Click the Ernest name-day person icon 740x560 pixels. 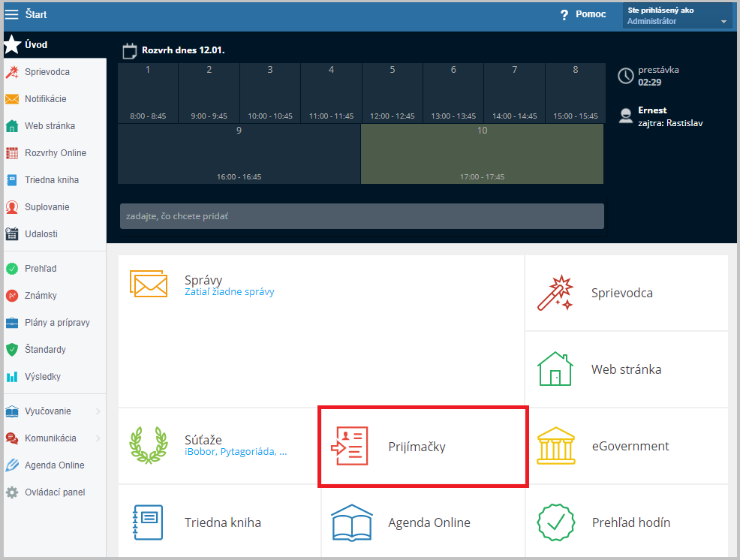click(x=626, y=116)
